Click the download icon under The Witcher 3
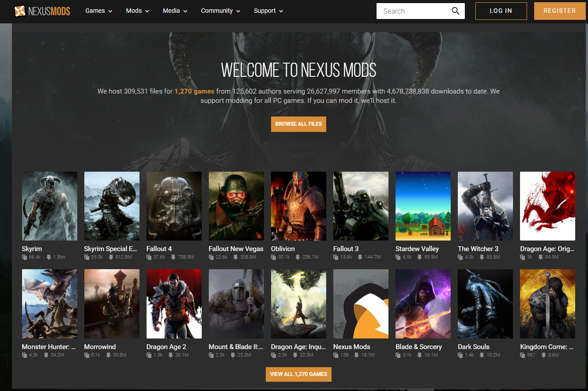588x391 pixels. pos(481,257)
